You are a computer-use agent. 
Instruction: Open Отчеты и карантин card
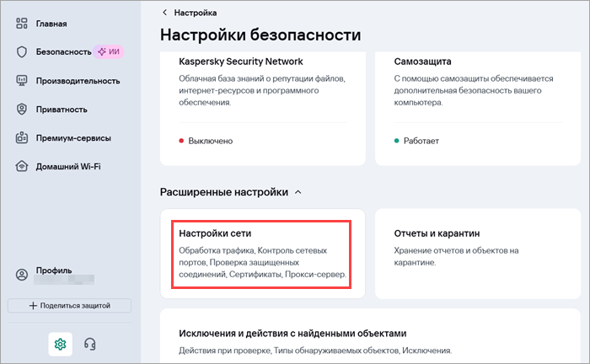478,254
